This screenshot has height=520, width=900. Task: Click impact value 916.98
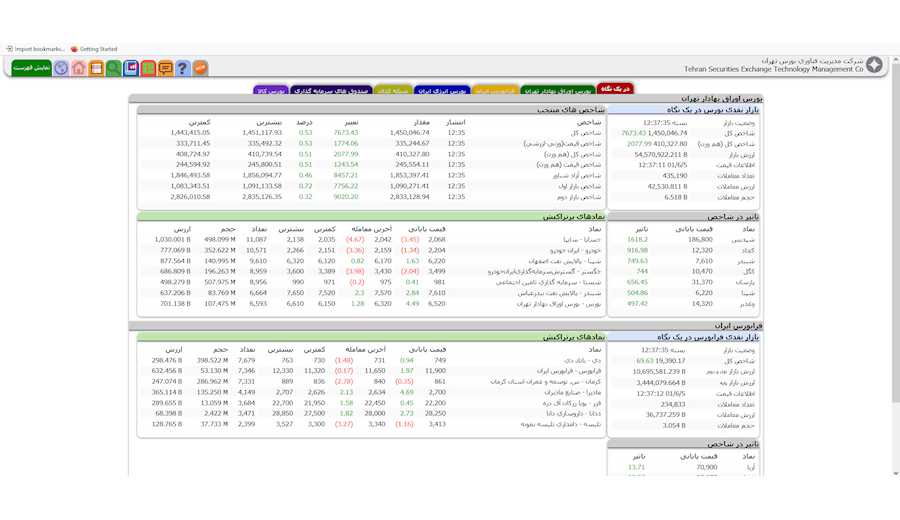(637, 250)
